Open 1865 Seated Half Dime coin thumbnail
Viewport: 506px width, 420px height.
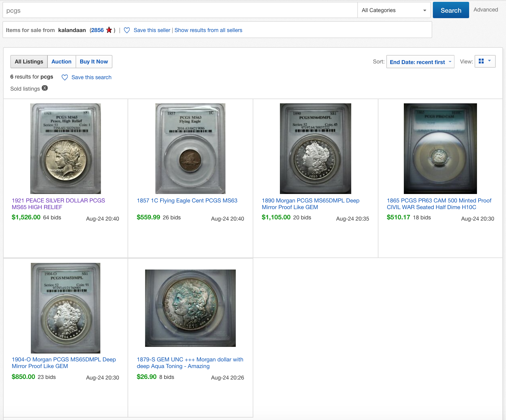pyautogui.click(x=440, y=149)
